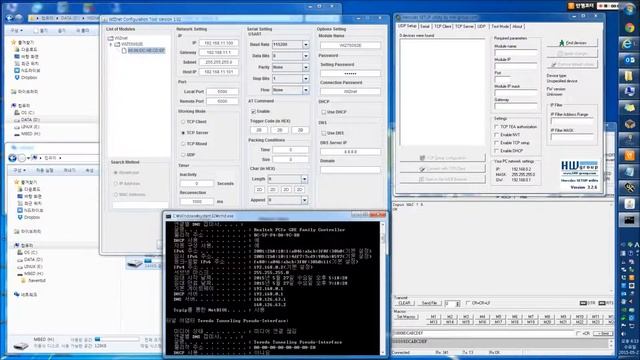Click the Setting Password field
Viewport: 640px width, 360px height.
coord(350,73)
